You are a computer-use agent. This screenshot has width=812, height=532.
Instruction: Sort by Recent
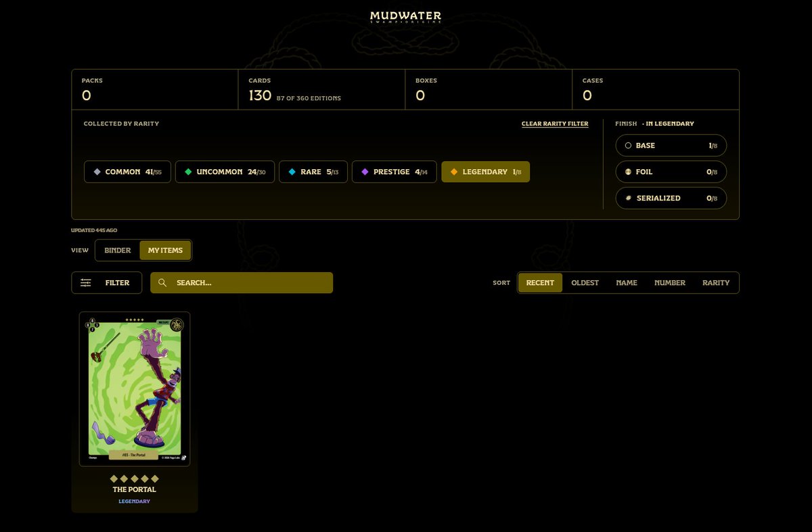(540, 283)
